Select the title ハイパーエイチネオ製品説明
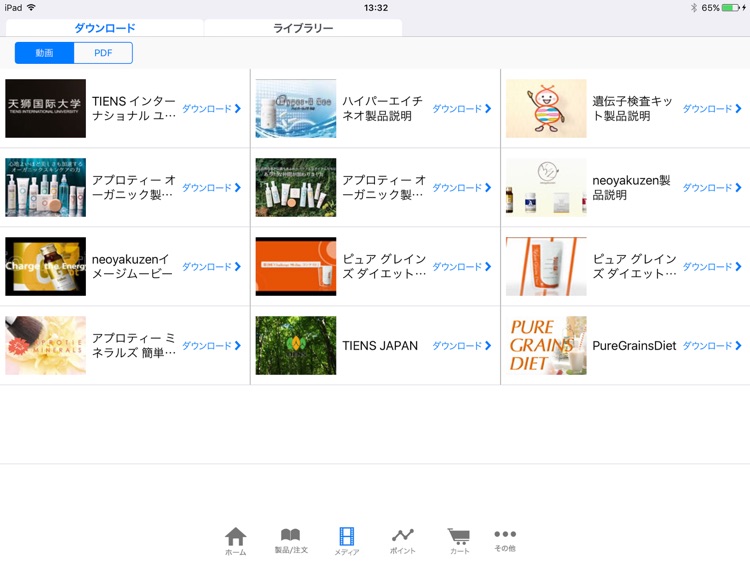The width and height of the screenshot is (750, 562). pyautogui.click(x=383, y=109)
